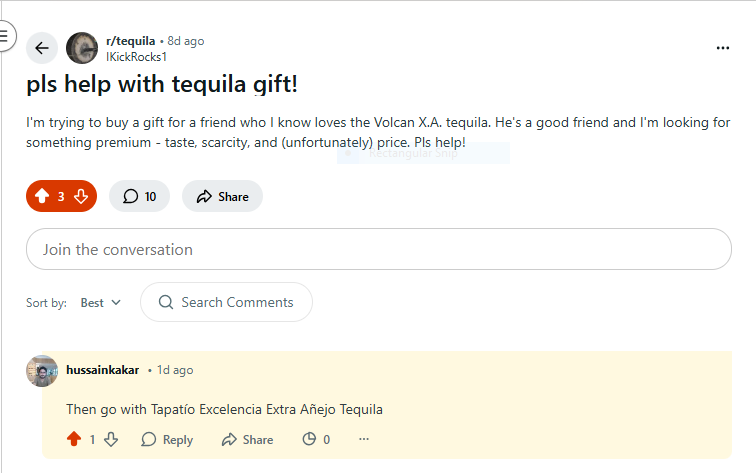
Task: Upvote the tequila gift post
Action: 42,197
